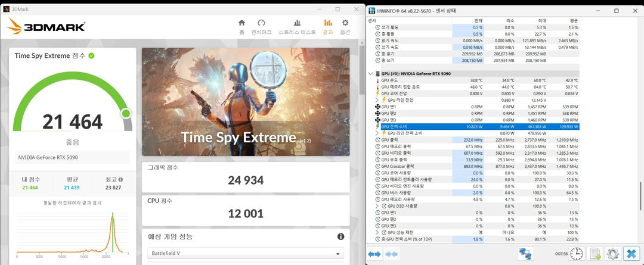
Task: Click the blue X close sensors button
Action: click(630, 254)
